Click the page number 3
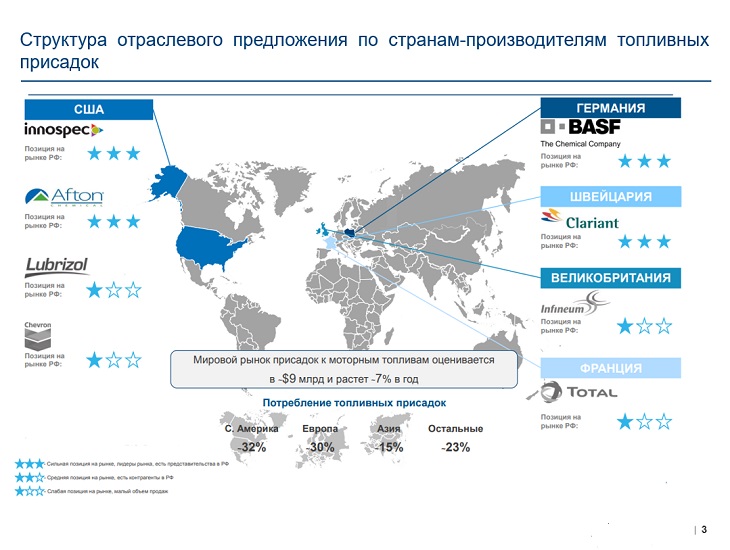The image size is (730, 550). [x=704, y=530]
